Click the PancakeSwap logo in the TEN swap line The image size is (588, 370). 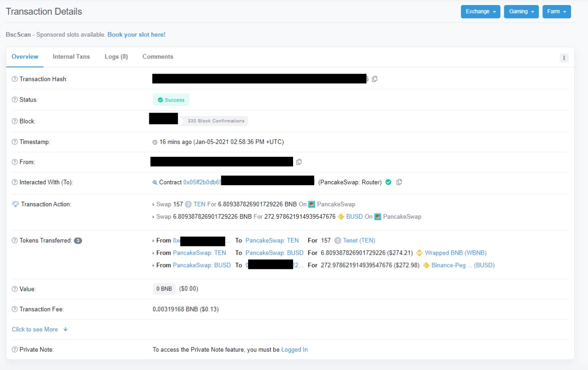tap(311, 204)
